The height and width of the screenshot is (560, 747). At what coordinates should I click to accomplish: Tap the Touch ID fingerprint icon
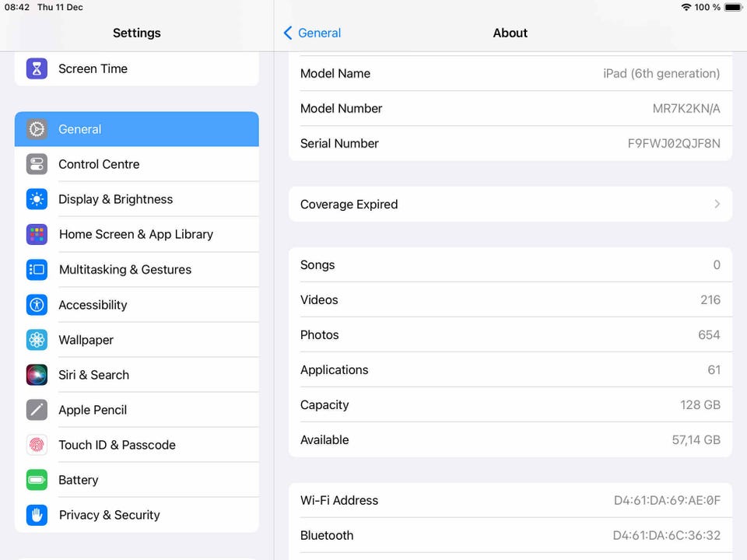(x=37, y=445)
